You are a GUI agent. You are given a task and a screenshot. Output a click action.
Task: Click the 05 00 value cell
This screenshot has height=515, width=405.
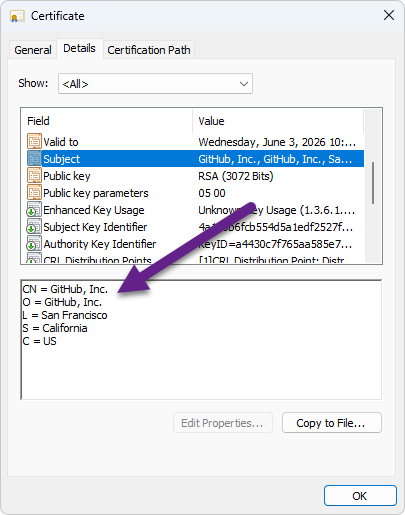tap(212, 193)
